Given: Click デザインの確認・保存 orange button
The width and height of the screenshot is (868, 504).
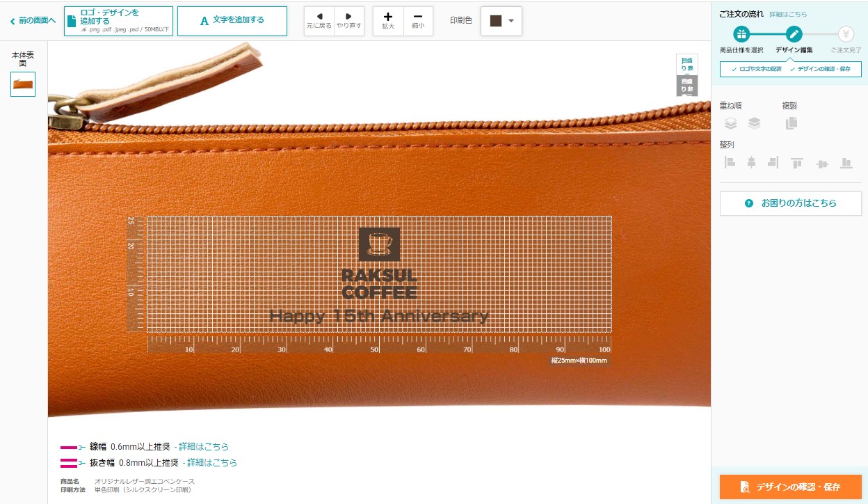Looking at the screenshot, I should coord(791,487).
